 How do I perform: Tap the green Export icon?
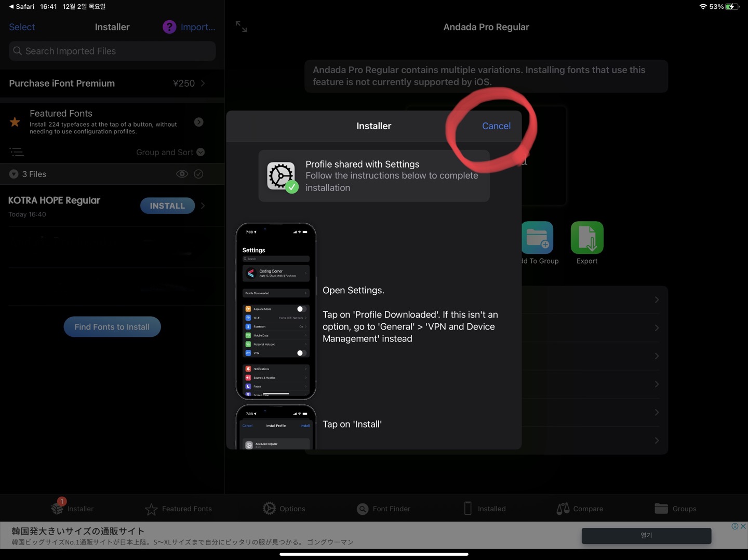pyautogui.click(x=587, y=238)
